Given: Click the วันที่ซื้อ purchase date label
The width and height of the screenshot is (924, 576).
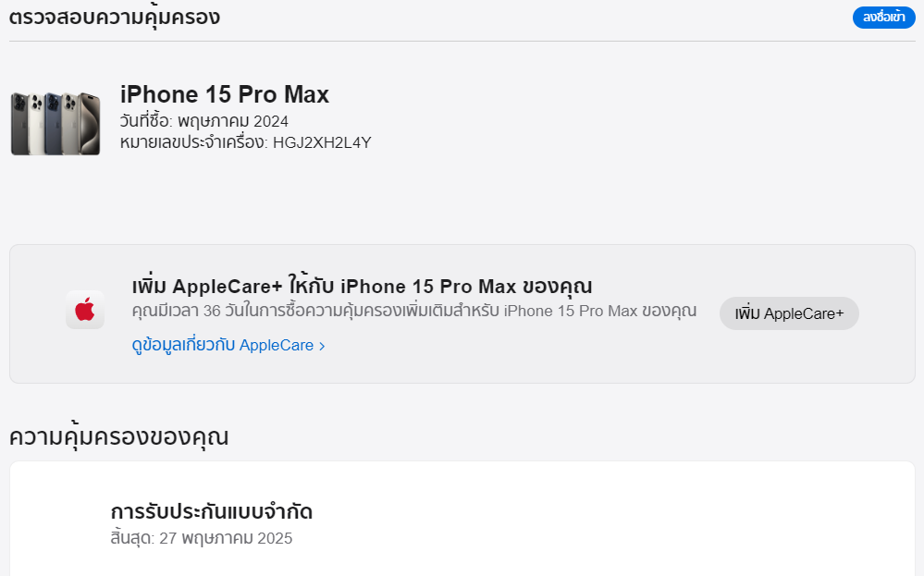Looking at the screenshot, I should (x=146, y=121).
